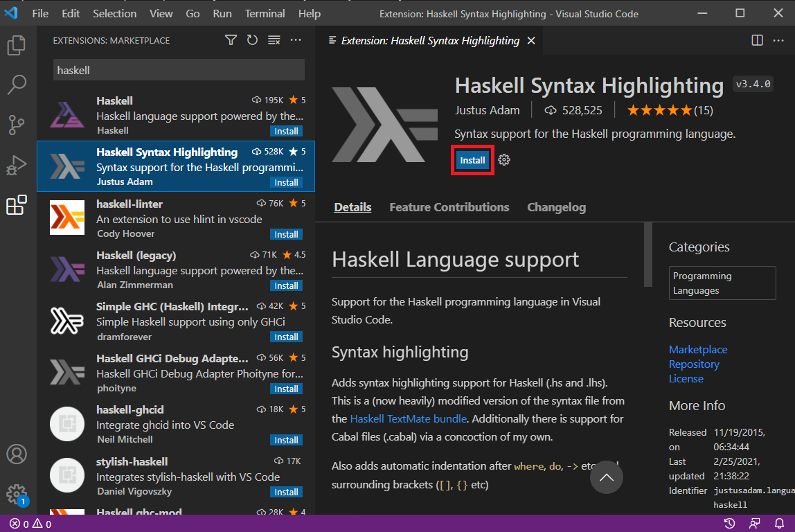Open the Extensions view icon
The height and width of the screenshot is (532, 795).
pos(16,205)
